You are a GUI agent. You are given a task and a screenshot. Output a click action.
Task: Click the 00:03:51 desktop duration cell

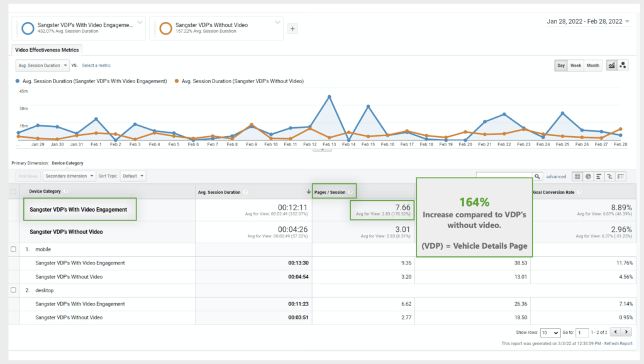(x=298, y=317)
